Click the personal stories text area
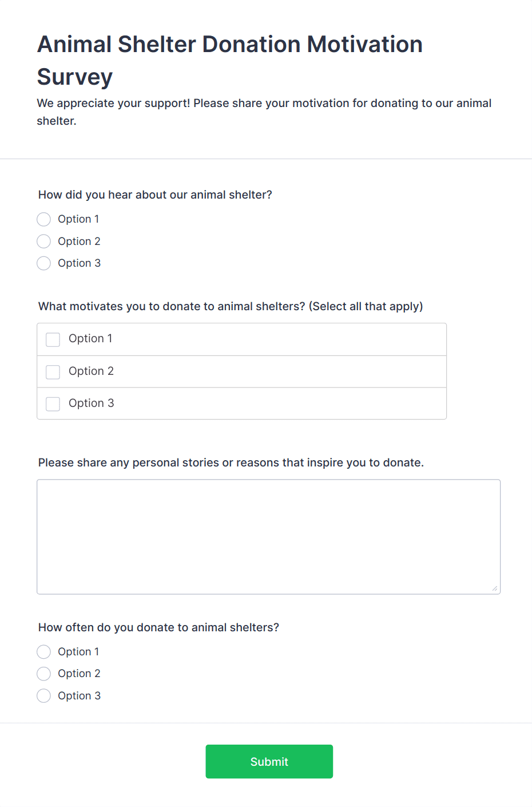Viewport: 532px width, 807px height. 268,537
